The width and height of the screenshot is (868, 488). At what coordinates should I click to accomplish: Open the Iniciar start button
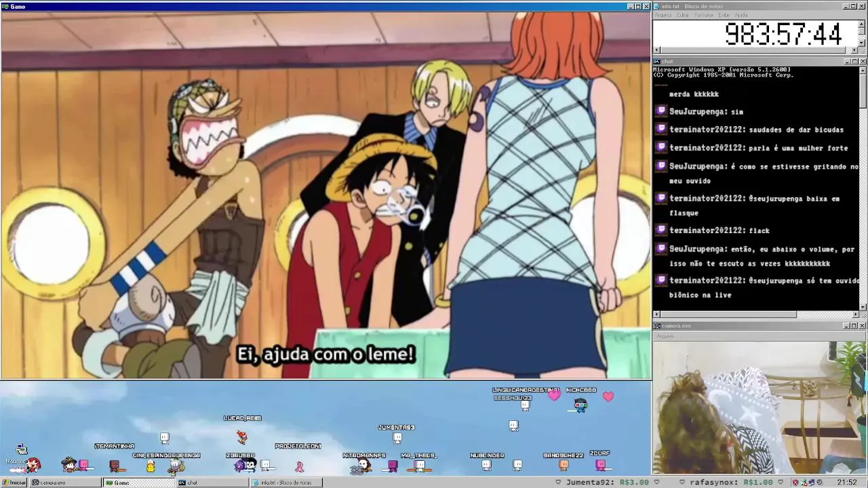click(x=14, y=483)
